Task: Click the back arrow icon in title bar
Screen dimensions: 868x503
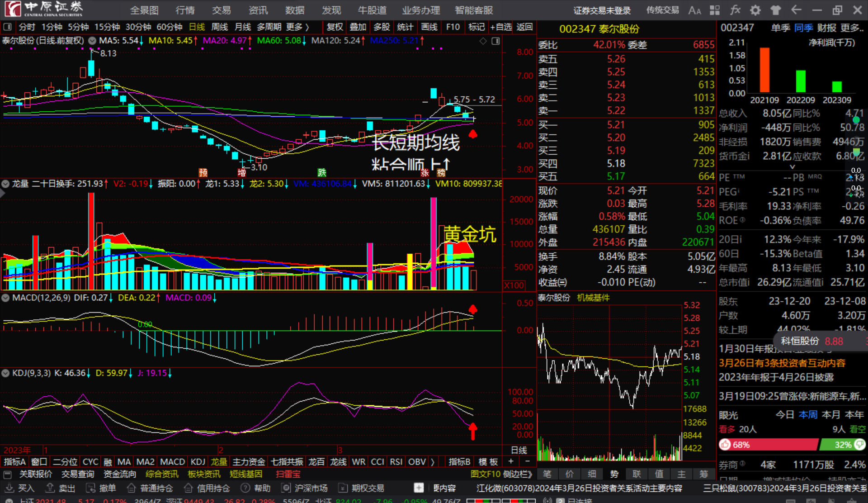Action: coord(796,10)
